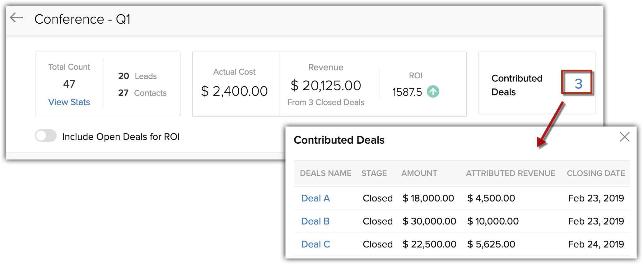This screenshot has height=268, width=644.
Task: Click the Closing Date column header
Action: [x=595, y=173]
